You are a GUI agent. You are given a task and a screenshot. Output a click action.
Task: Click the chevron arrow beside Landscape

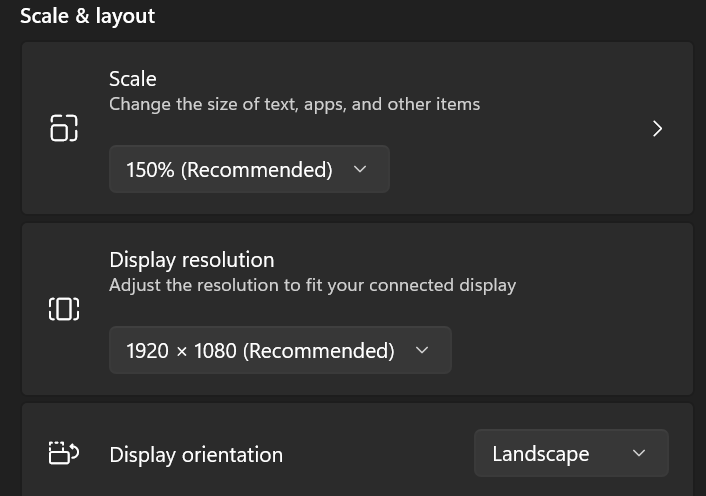(639, 453)
